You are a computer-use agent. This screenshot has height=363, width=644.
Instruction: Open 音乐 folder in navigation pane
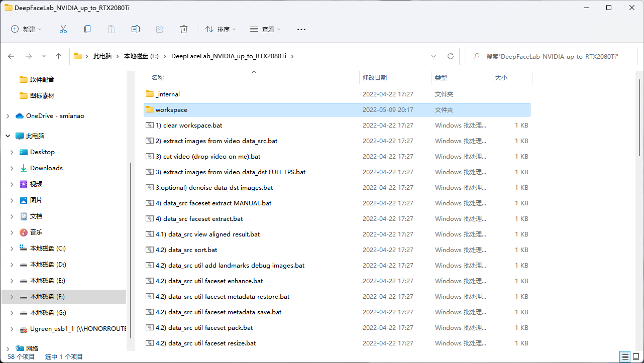(x=36, y=232)
